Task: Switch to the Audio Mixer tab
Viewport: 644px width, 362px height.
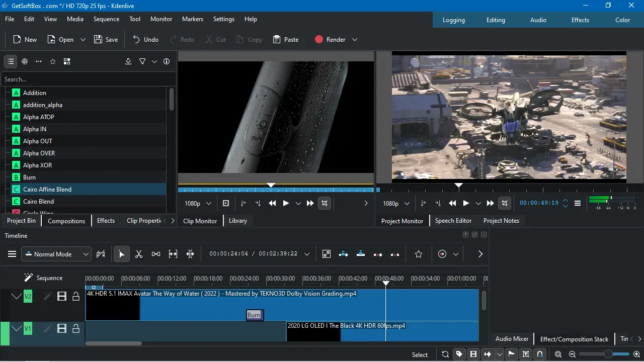Action: (x=512, y=339)
